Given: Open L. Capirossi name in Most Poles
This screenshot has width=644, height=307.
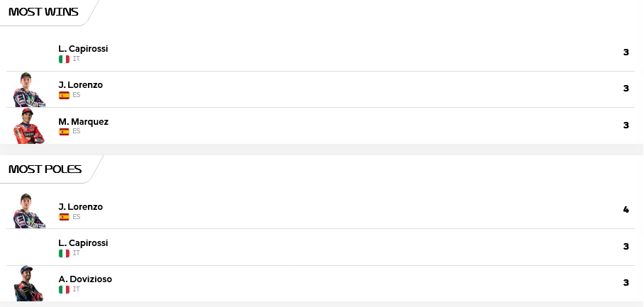Looking at the screenshot, I should 83,242.
